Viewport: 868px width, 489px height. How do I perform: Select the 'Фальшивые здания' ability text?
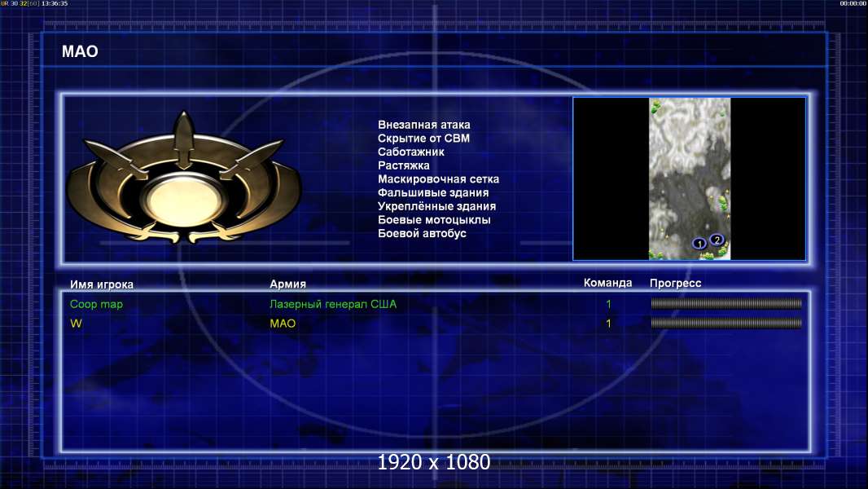(x=433, y=192)
